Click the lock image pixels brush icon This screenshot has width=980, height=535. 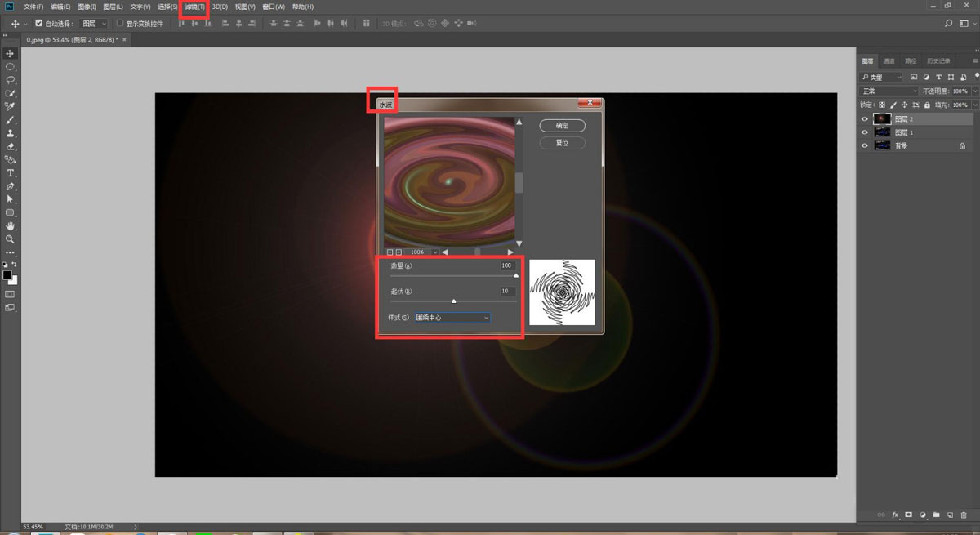click(894, 105)
